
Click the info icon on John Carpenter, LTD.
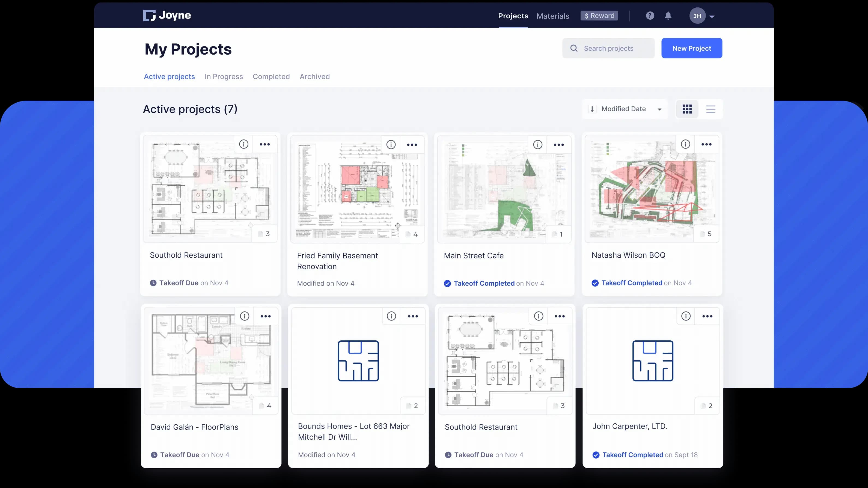pyautogui.click(x=685, y=316)
